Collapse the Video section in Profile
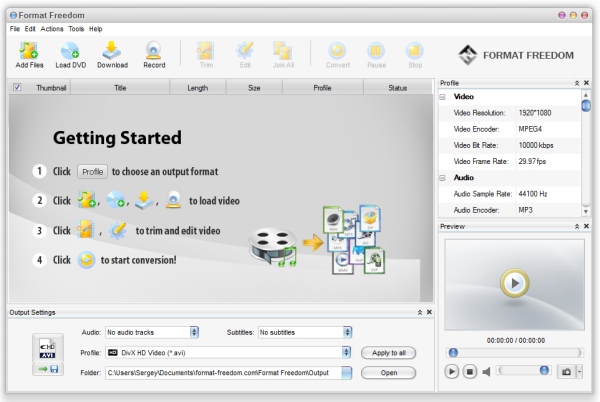The width and height of the screenshot is (600, 402). tap(442, 97)
